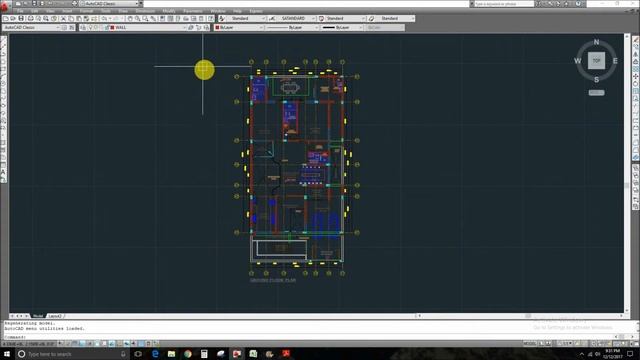Screen dimensions: 640x360
Task: Open the File menu
Action: click(20, 11)
